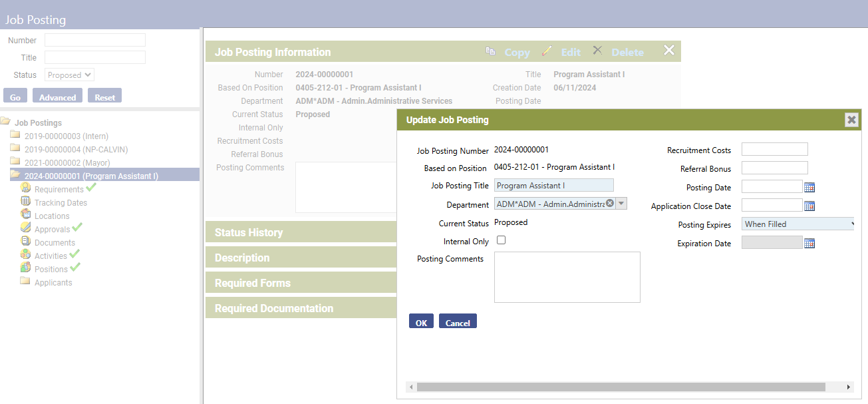Open the Department dropdown arrow

621,204
